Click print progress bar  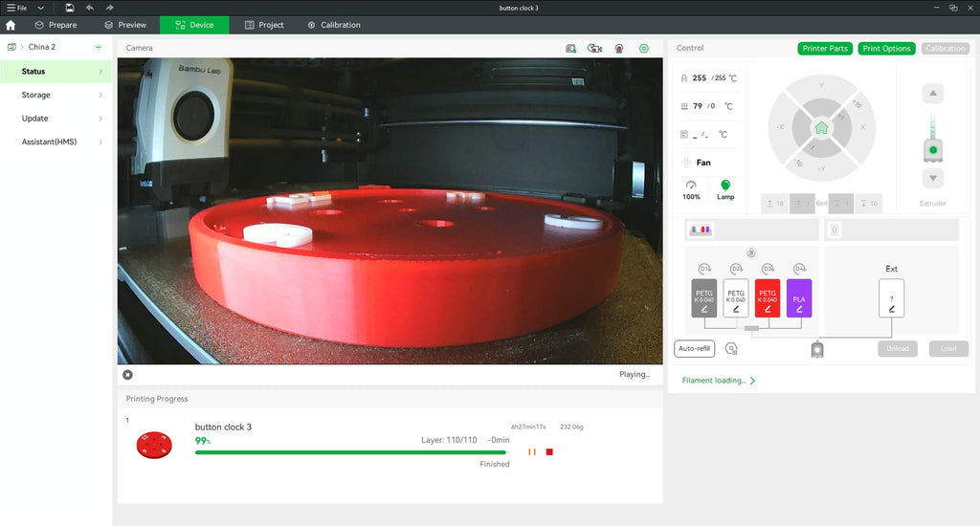(352, 452)
